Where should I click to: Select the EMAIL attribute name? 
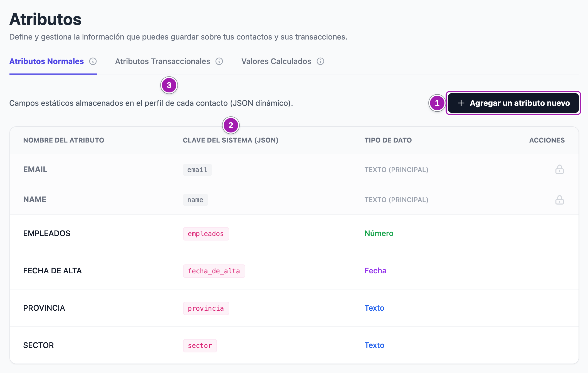click(35, 169)
